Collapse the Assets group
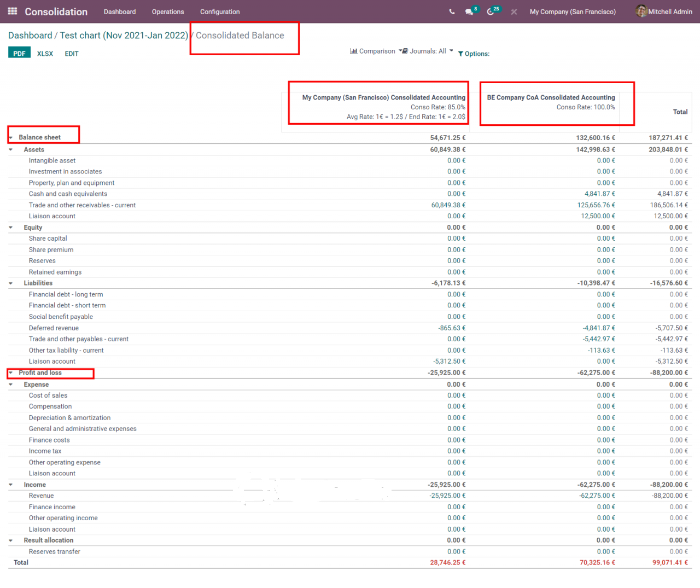Screen dimensions: 700x588 pyautogui.click(x=11, y=150)
